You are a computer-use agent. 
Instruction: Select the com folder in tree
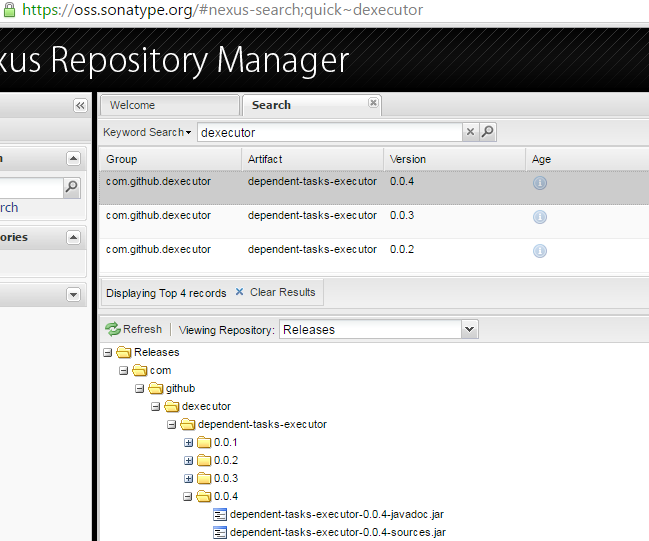(160, 370)
